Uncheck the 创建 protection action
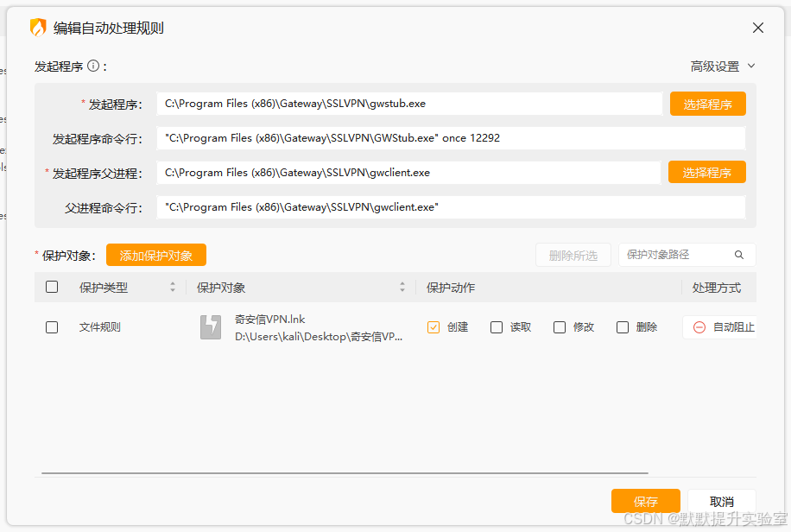This screenshot has width=791, height=532. (433, 327)
